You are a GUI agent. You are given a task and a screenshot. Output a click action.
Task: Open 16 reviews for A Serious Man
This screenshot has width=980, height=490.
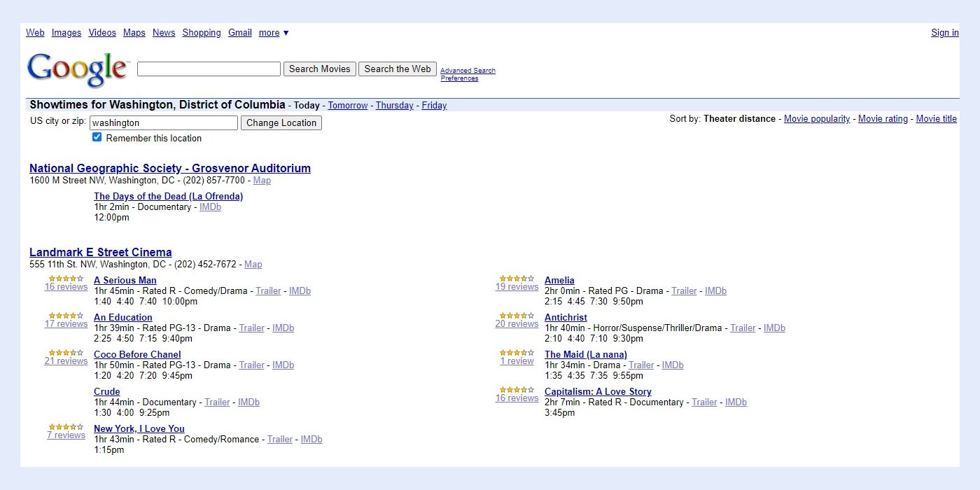66,287
